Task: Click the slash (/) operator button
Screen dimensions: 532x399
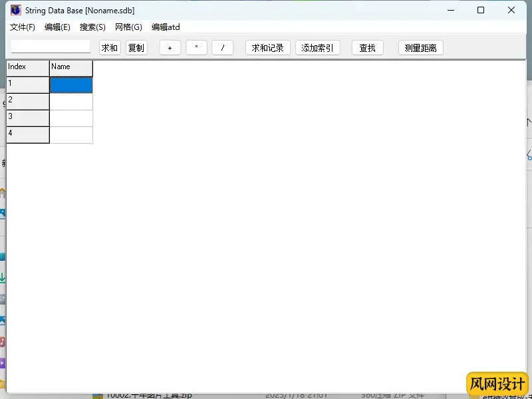Action: pyautogui.click(x=223, y=48)
